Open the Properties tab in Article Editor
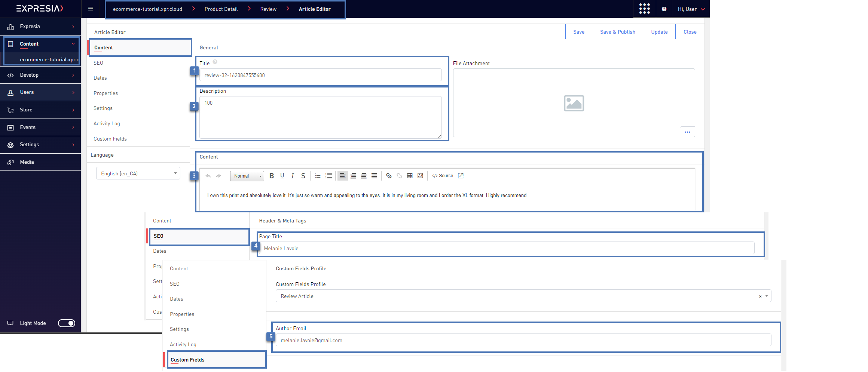Viewport: 868px width, 372px height. pyautogui.click(x=106, y=93)
